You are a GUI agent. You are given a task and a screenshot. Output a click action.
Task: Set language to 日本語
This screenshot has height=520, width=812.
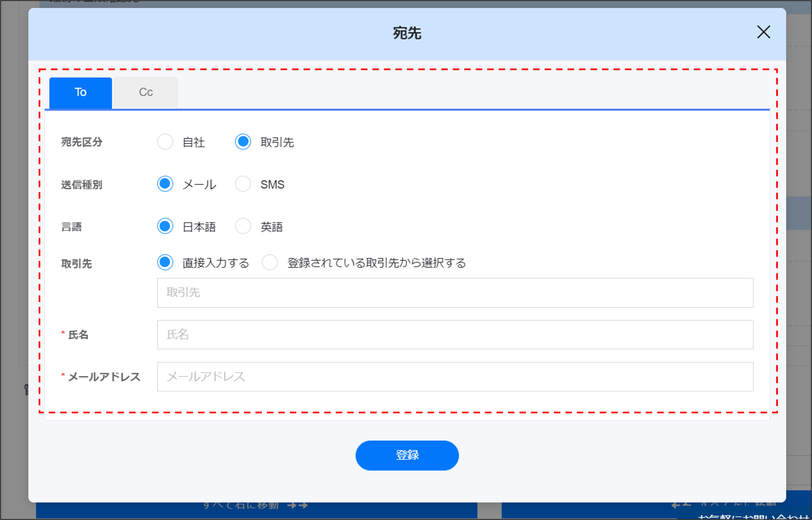[x=165, y=226]
